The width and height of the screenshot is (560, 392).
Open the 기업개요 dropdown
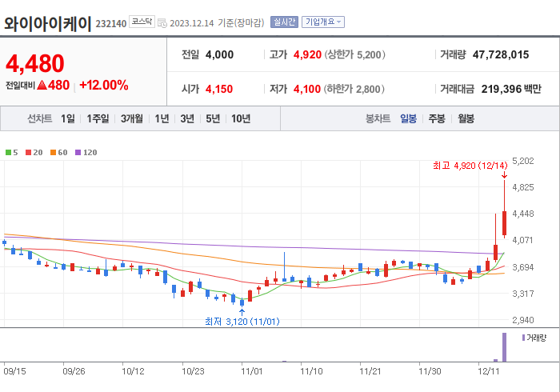click(323, 22)
